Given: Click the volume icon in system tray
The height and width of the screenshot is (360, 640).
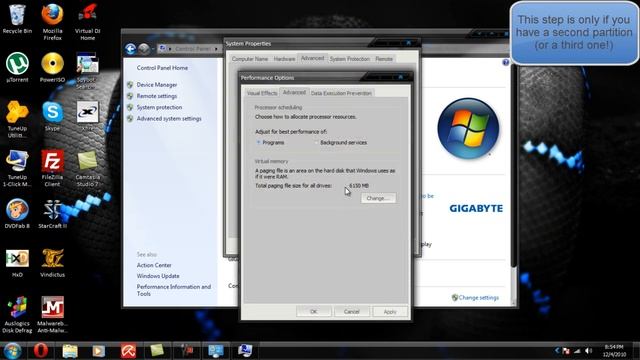Looking at the screenshot, I should point(588,351).
